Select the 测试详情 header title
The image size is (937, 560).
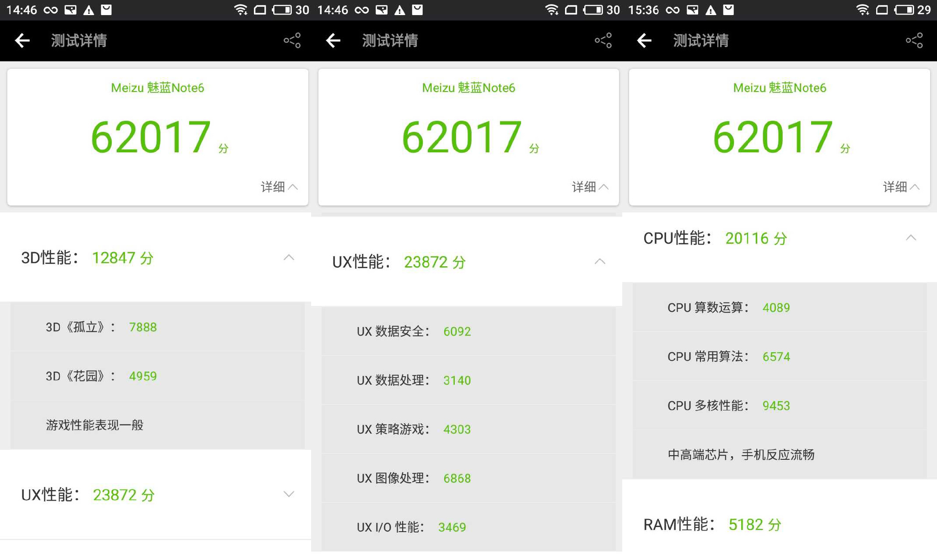(78, 41)
